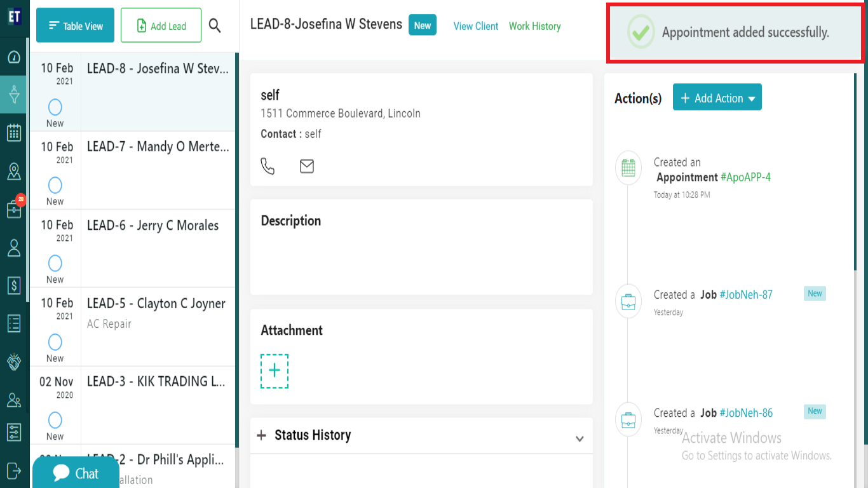The width and height of the screenshot is (868, 488).
Task: Click the search magnifier icon
Action: point(215,25)
